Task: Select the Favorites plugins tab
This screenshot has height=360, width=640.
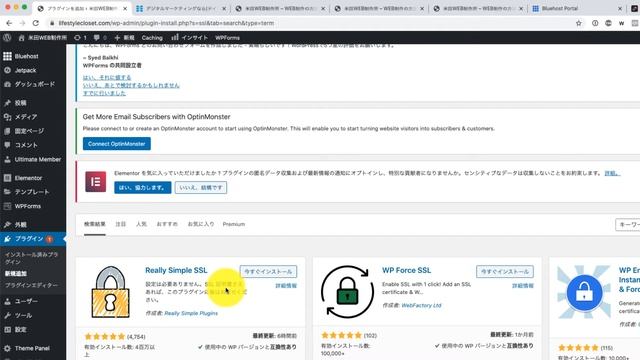Action: 201,224
